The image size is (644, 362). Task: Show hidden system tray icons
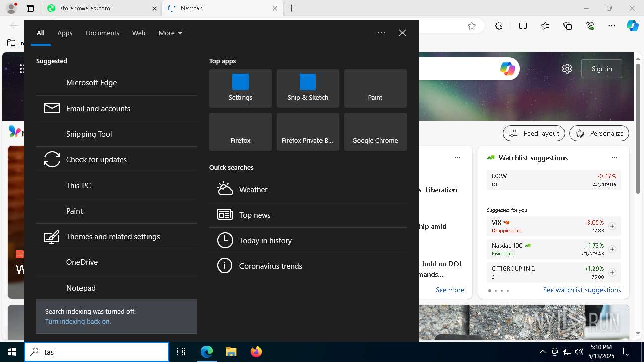click(x=542, y=352)
